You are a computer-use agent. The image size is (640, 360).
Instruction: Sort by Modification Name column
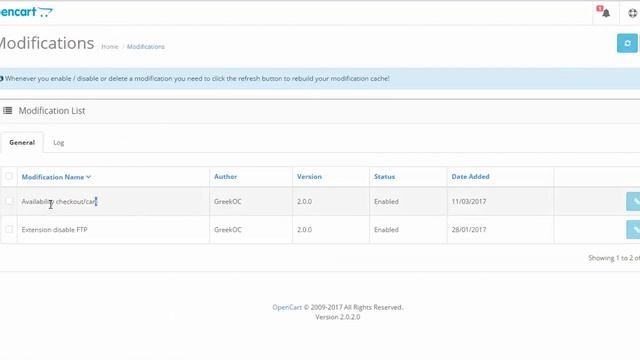[56, 177]
